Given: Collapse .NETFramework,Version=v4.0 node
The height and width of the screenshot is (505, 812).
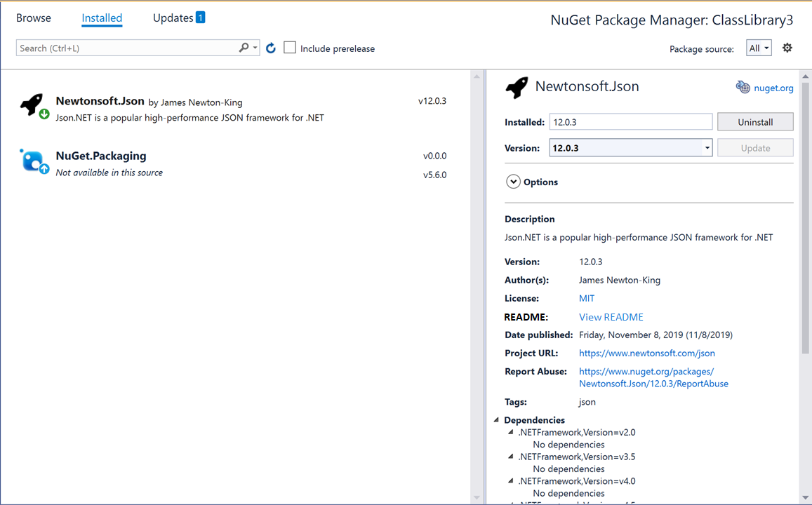Looking at the screenshot, I should pyautogui.click(x=511, y=480).
